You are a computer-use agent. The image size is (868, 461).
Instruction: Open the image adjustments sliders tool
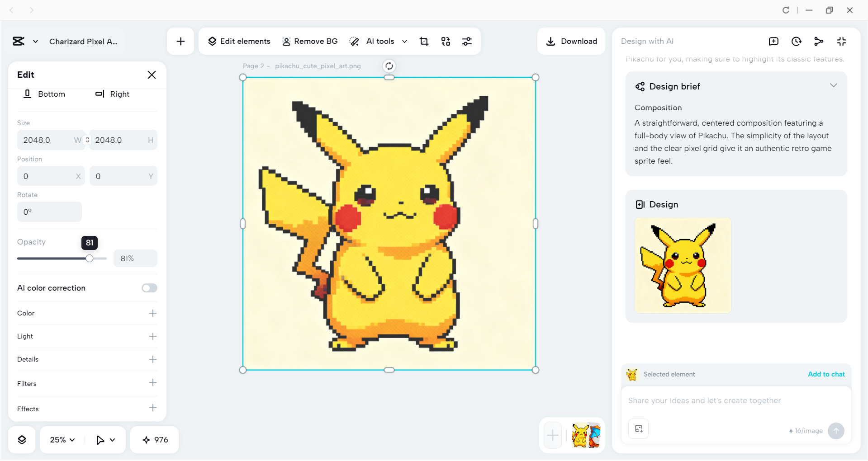click(x=467, y=41)
